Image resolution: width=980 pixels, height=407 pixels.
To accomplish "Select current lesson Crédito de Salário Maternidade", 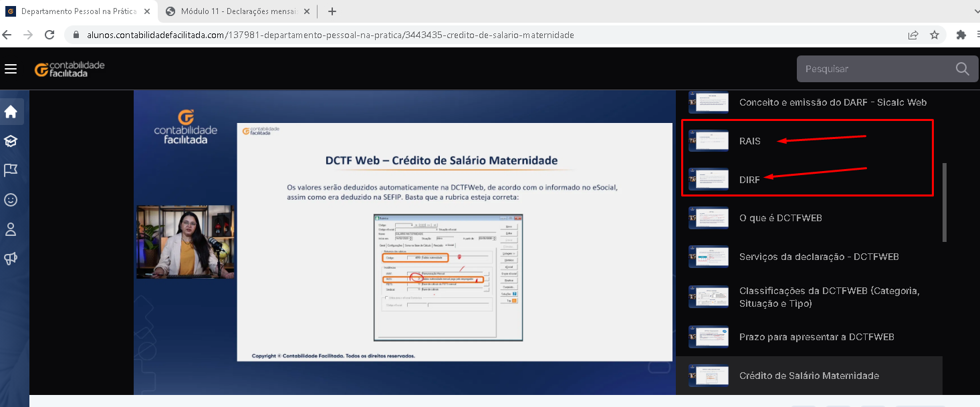I will click(x=810, y=376).
